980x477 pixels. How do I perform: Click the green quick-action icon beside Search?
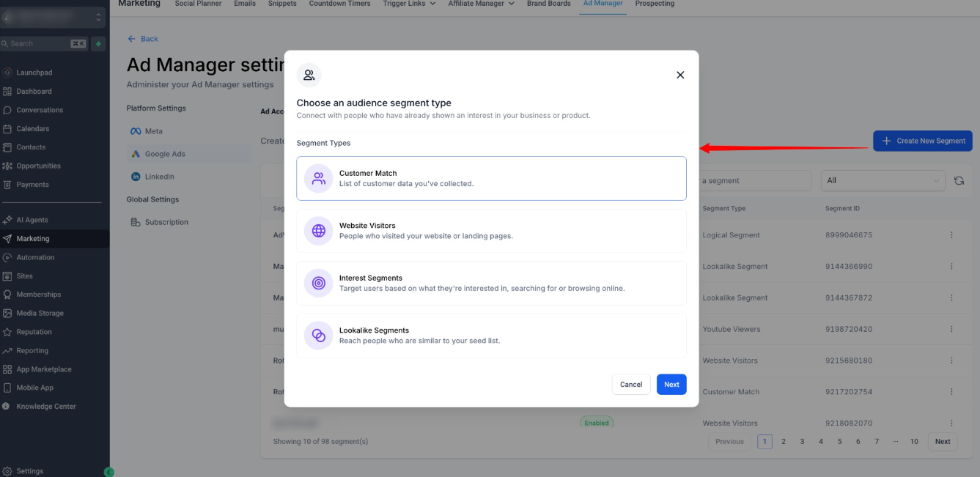point(98,44)
